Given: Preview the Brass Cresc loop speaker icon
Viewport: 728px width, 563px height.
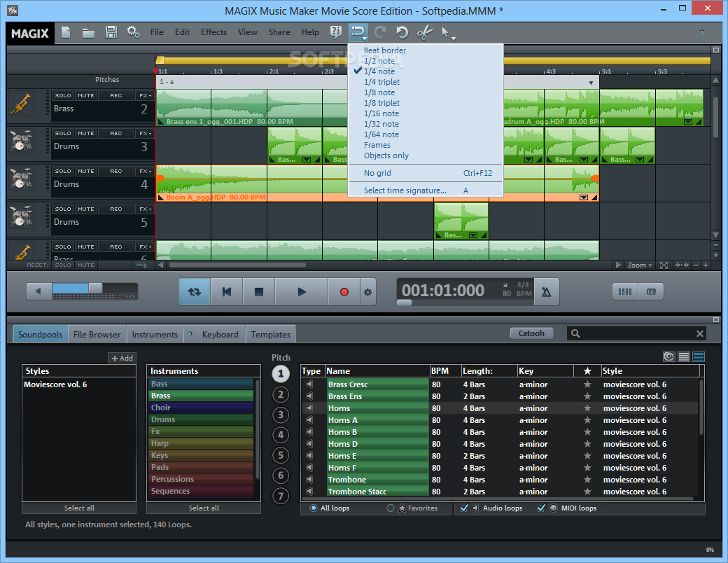Looking at the screenshot, I should click(x=309, y=384).
